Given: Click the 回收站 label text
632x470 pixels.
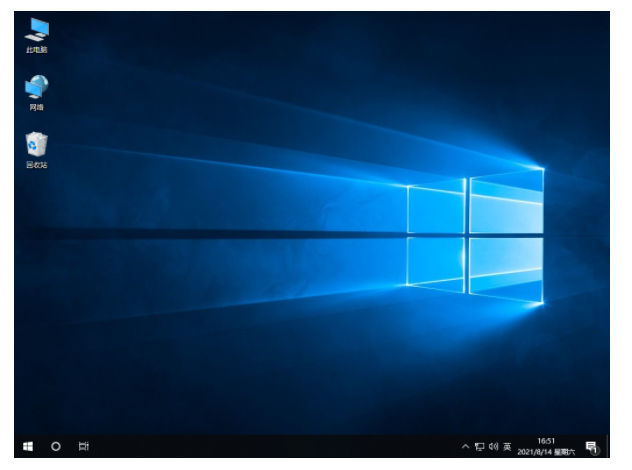Looking at the screenshot, I should click(x=37, y=165).
